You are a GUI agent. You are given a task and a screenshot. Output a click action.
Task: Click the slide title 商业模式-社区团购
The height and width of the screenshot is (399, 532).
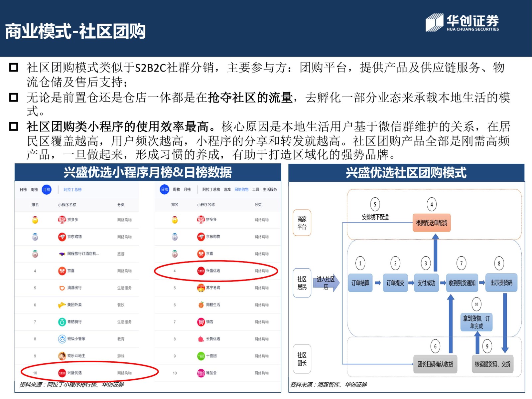point(75,31)
